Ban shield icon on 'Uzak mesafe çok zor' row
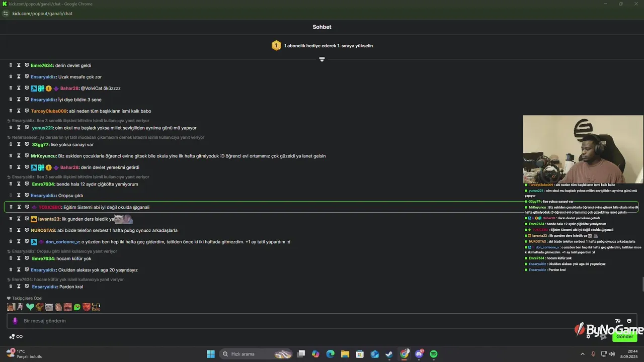 click(x=27, y=77)
